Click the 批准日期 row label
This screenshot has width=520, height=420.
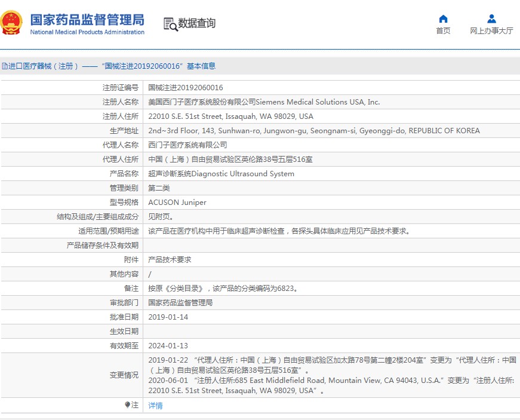(124, 317)
